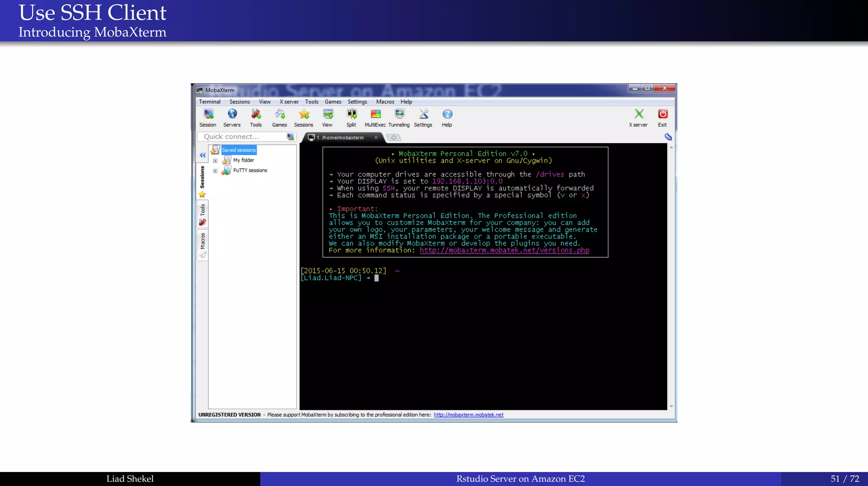Open the Servers toolbar icon

click(232, 118)
